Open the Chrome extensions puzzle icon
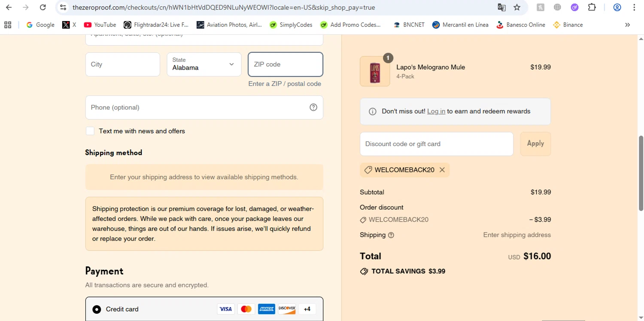The image size is (644, 321). 592,7
